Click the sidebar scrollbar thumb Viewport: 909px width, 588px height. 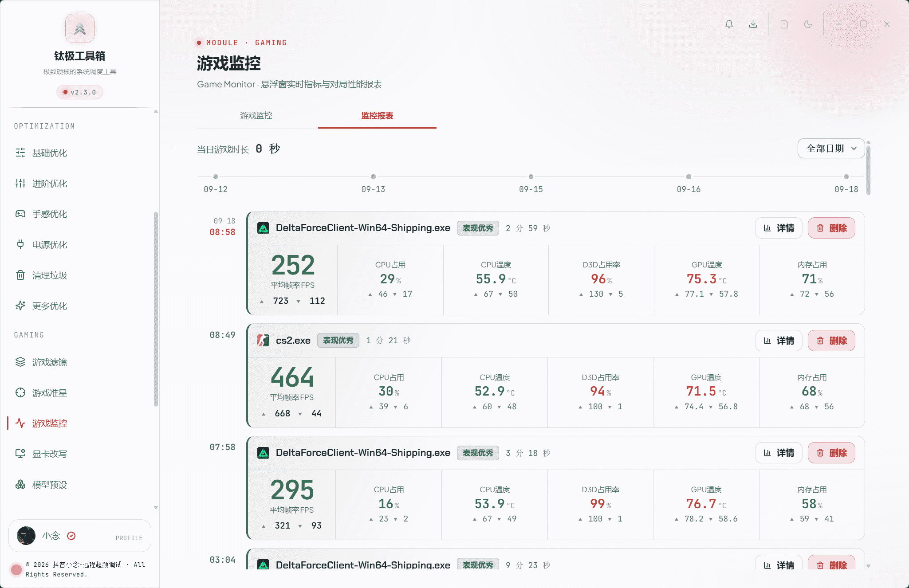click(x=156, y=309)
